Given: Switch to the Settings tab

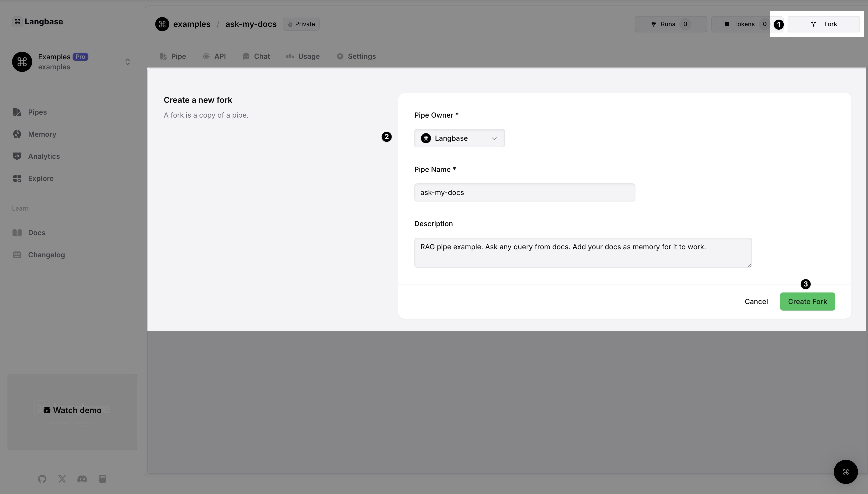Looking at the screenshot, I should 356,56.
